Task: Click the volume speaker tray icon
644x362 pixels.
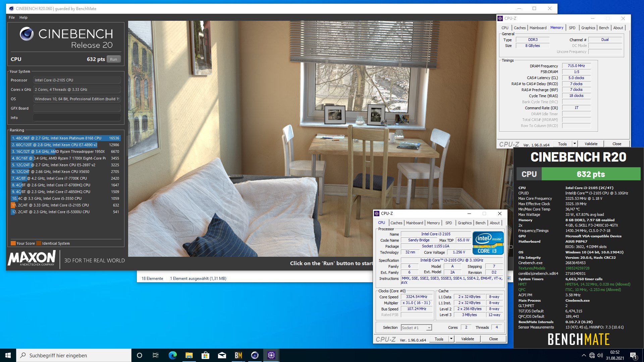Action: [x=600, y=355]
